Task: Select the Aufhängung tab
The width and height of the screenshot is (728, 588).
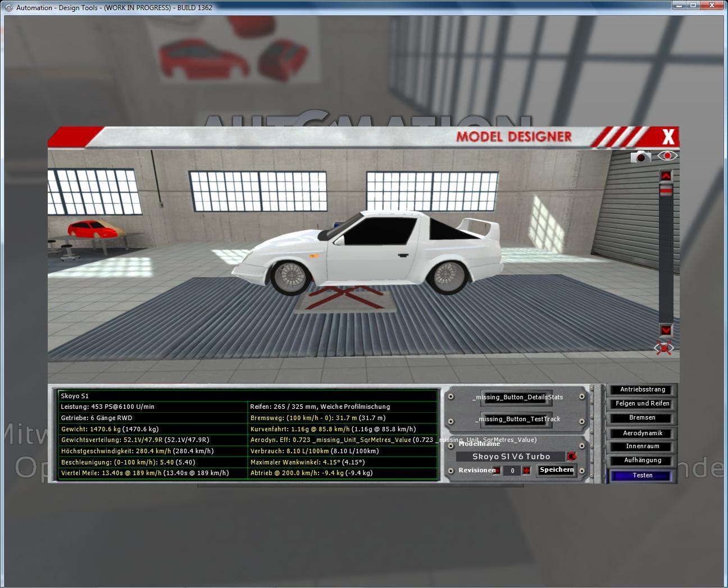Action: click(642, 461)
